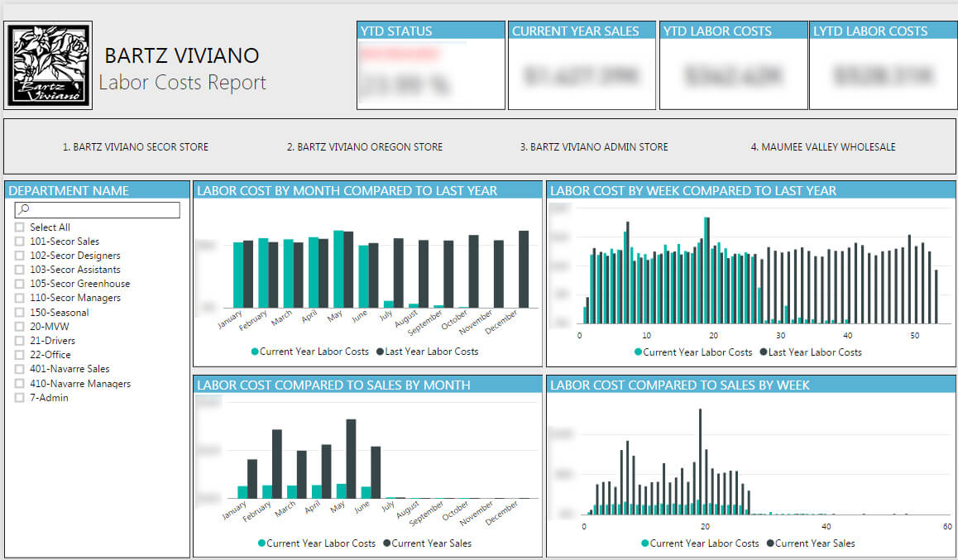958x560 pixels.
Task: Filter by 1. Bartz Viviano Secor Store
Action: click(136, 147)
